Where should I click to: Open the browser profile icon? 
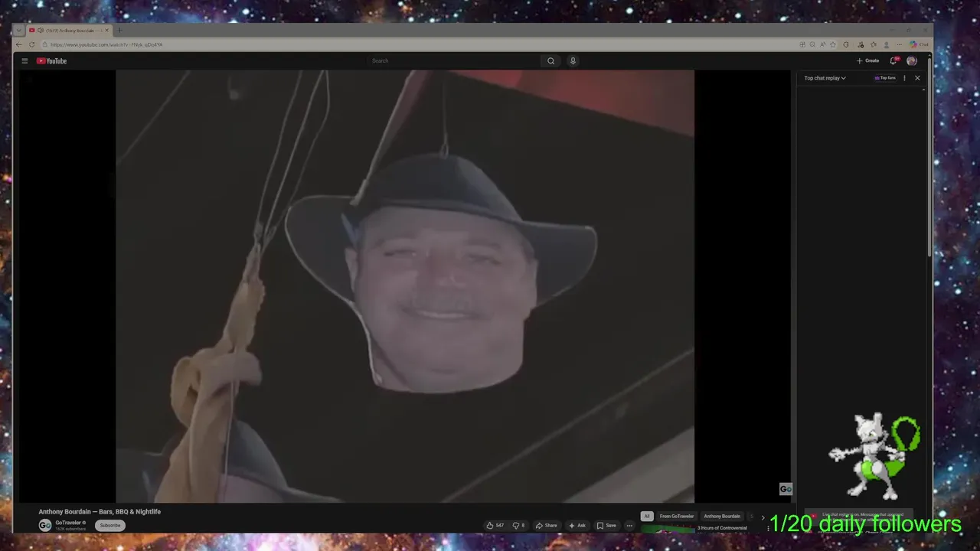coord(887,44)
